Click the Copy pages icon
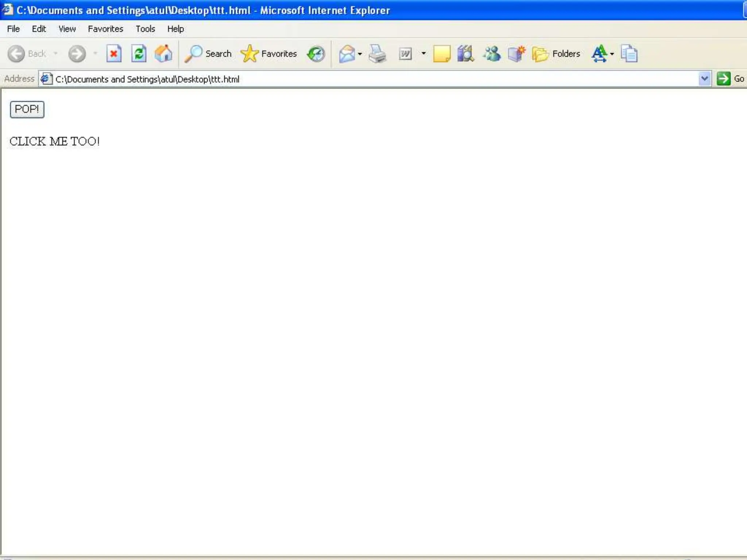747x560 pixels. click(629, 54)
